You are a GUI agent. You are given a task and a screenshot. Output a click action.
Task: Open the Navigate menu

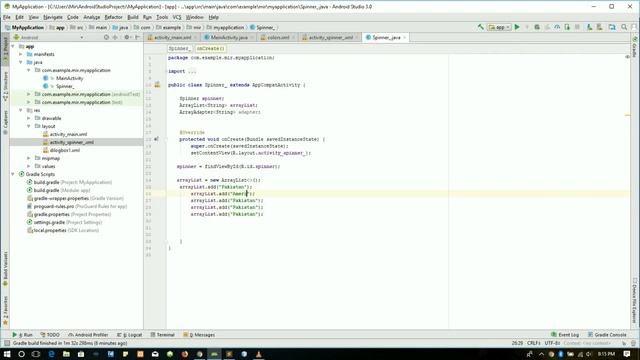pos(53,17)
